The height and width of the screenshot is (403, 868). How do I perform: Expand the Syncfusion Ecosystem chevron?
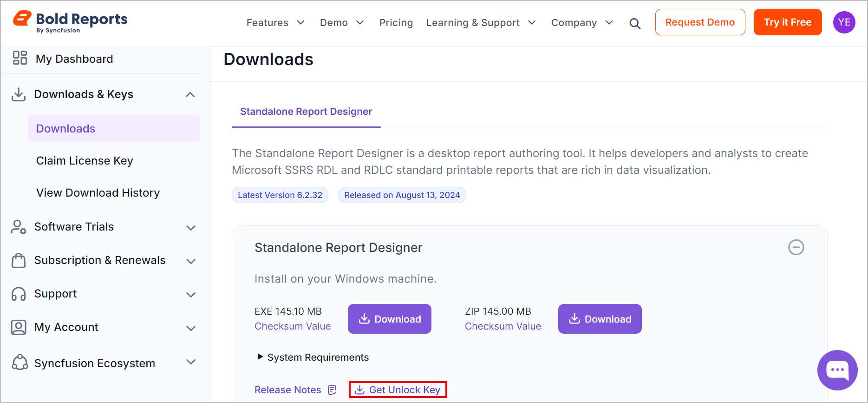tap(190, 362)
